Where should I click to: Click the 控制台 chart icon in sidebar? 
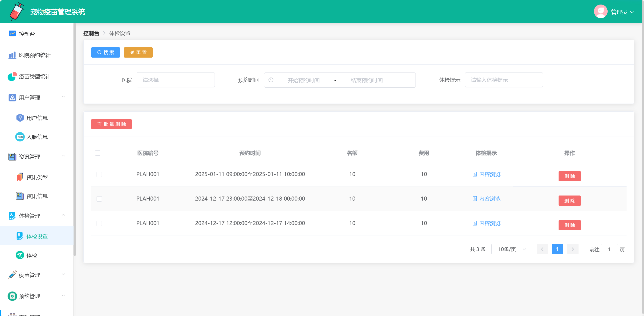12,34
